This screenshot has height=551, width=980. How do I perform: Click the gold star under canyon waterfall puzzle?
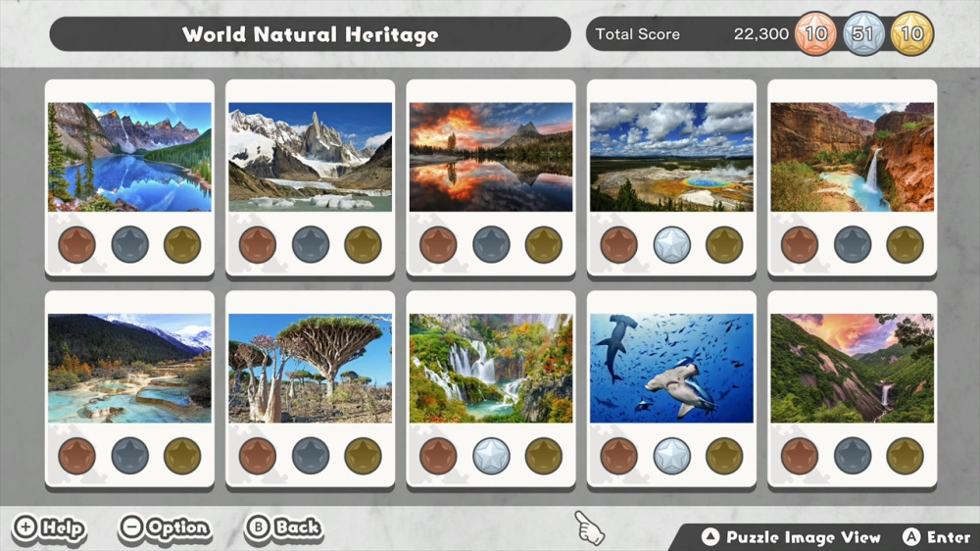tap(905, 244)
